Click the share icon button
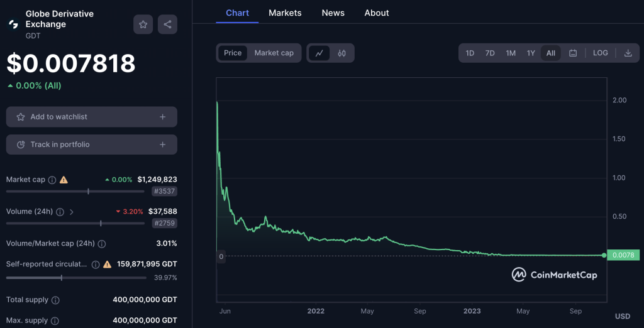 pyautogui.click(x=167, y=25)
